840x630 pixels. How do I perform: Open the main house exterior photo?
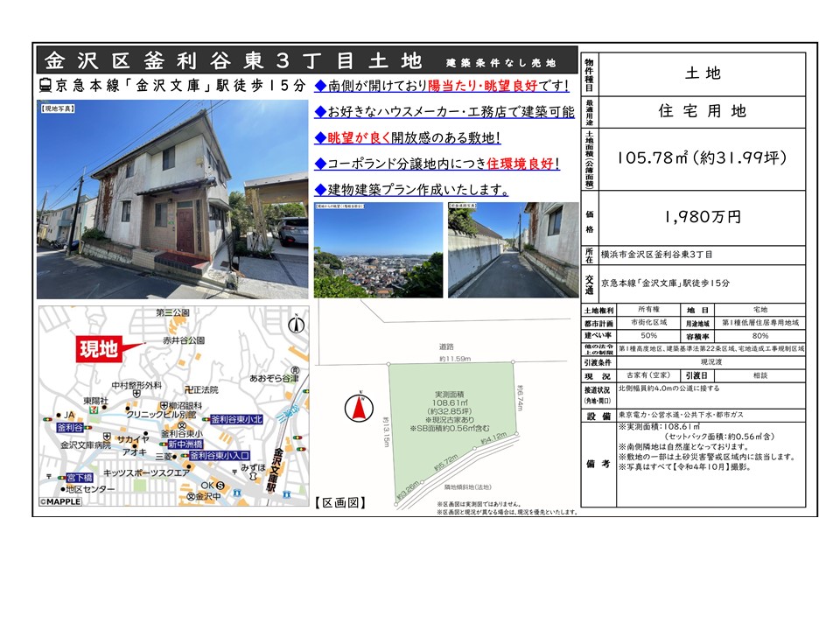pyautogui.click(x=173, y=199)
